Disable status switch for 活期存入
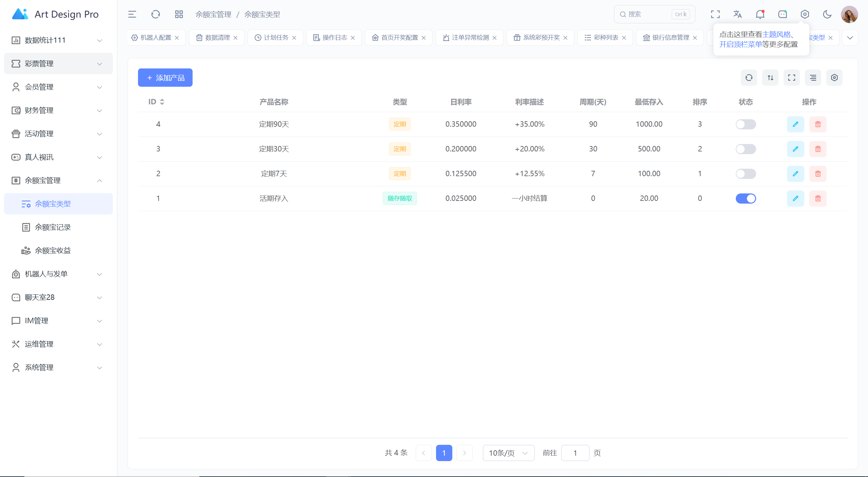Screen dimensions: 868x477 pyautogui.click(x=746, y=199)
